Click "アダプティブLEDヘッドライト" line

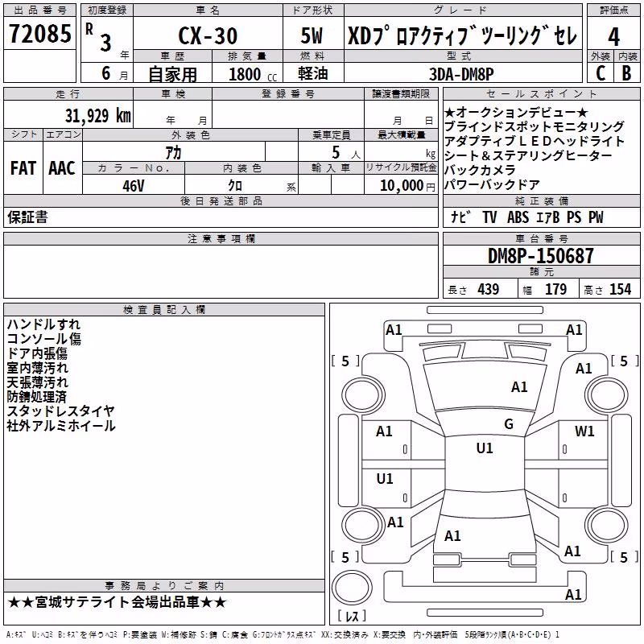[x=535, y=142]
